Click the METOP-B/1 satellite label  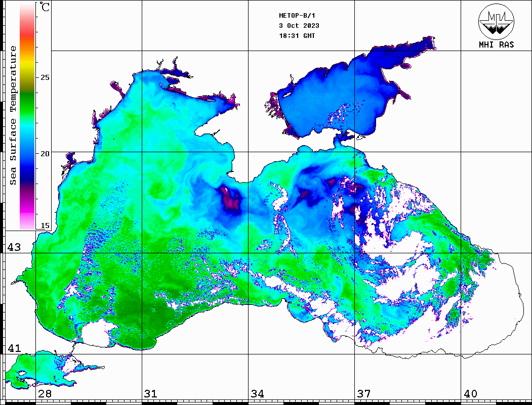pos(297,16)
